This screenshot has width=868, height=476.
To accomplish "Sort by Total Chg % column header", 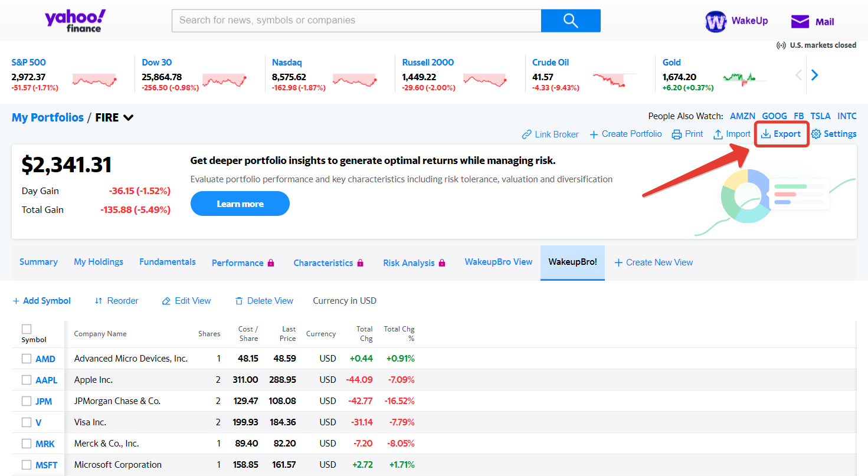I will coord(399,334).
